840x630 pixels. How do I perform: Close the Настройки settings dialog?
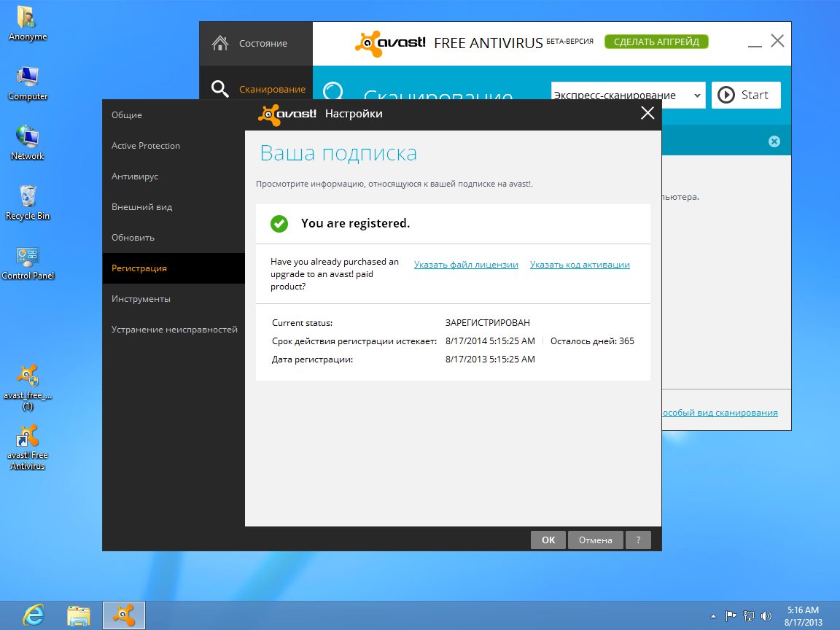[x=647, y=113]
